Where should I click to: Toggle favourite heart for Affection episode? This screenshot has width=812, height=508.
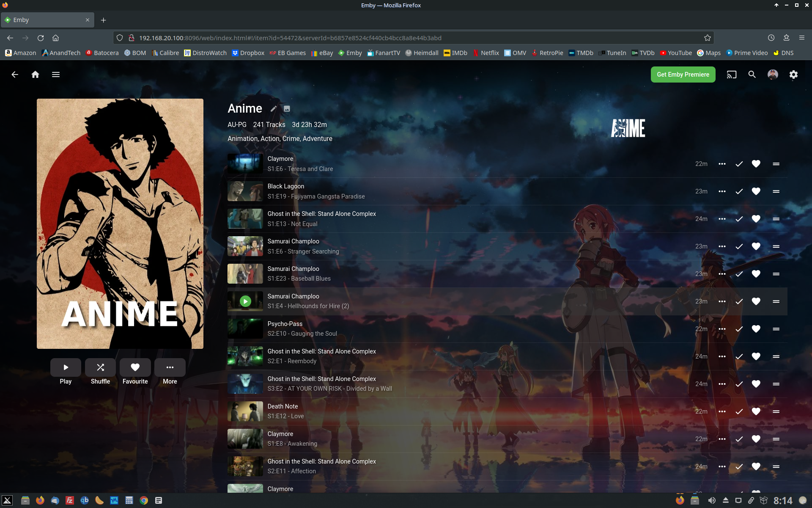[756, 467]
